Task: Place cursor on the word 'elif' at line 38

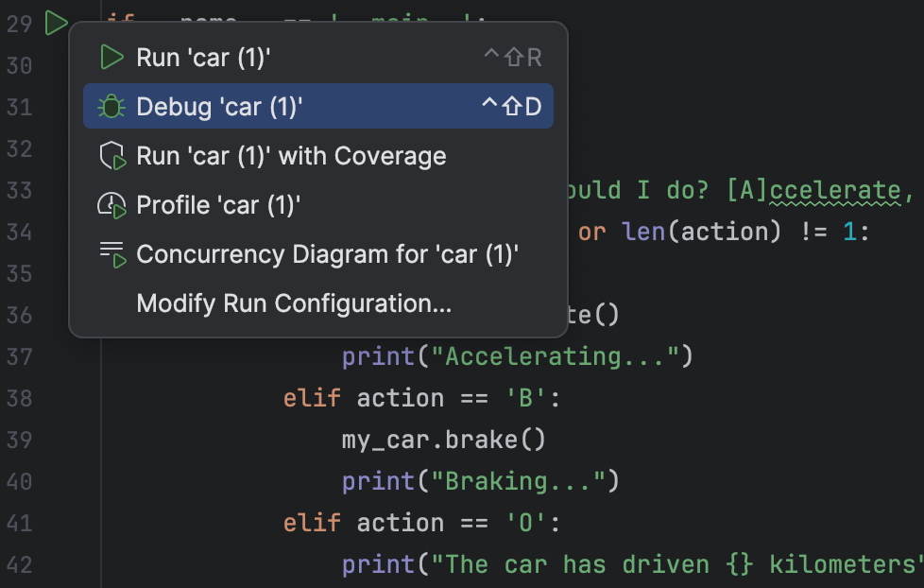Action: tap(312, 397)
